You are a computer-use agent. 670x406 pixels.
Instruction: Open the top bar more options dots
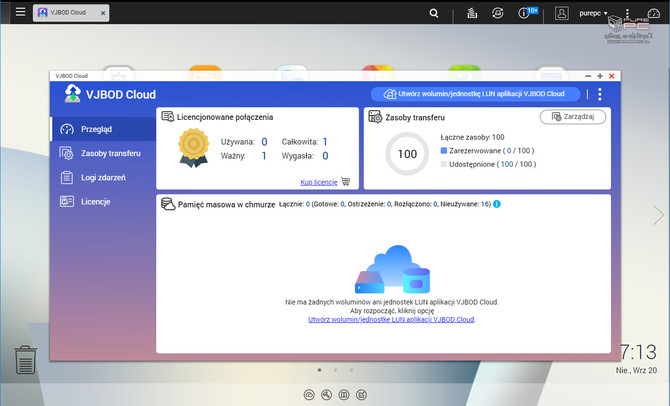coord(627,13)
